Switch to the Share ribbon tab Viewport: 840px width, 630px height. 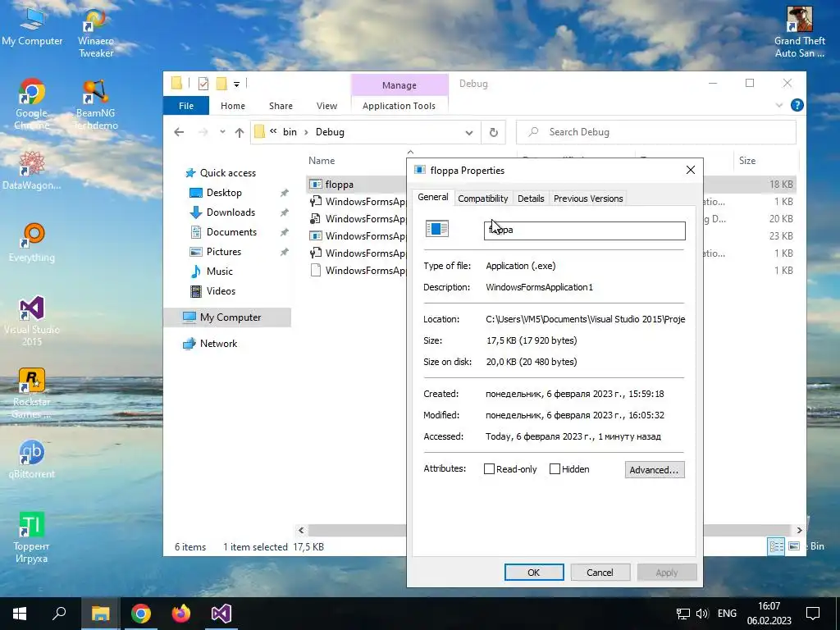click(281, 106)
